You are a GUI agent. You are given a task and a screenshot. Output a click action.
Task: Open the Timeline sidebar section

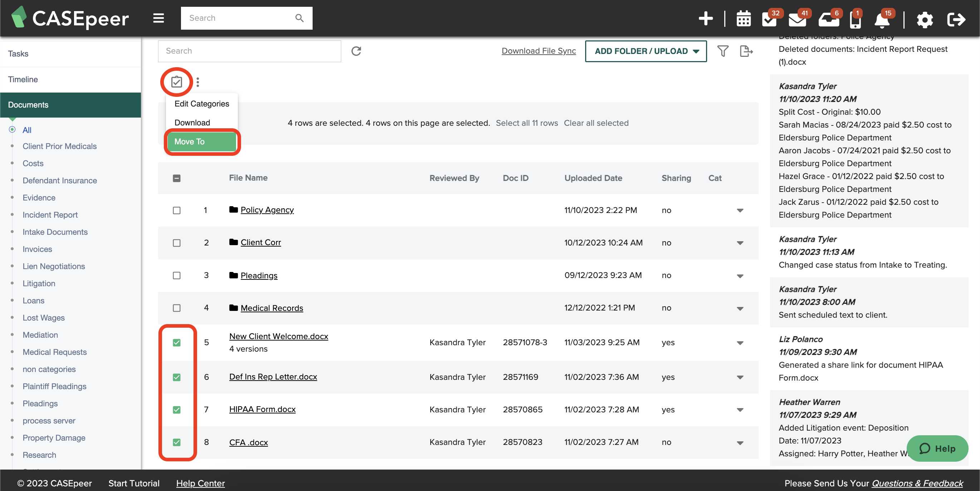[70, 79]
